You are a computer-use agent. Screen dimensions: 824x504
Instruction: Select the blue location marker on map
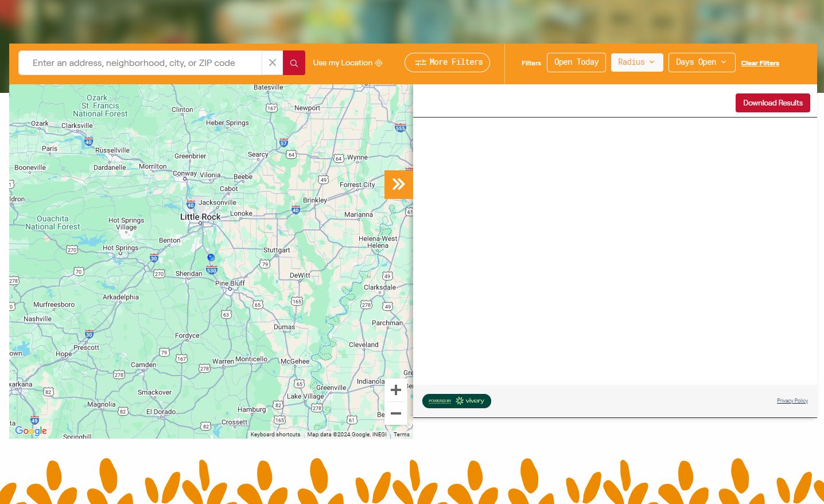click(x=211, y=257)
